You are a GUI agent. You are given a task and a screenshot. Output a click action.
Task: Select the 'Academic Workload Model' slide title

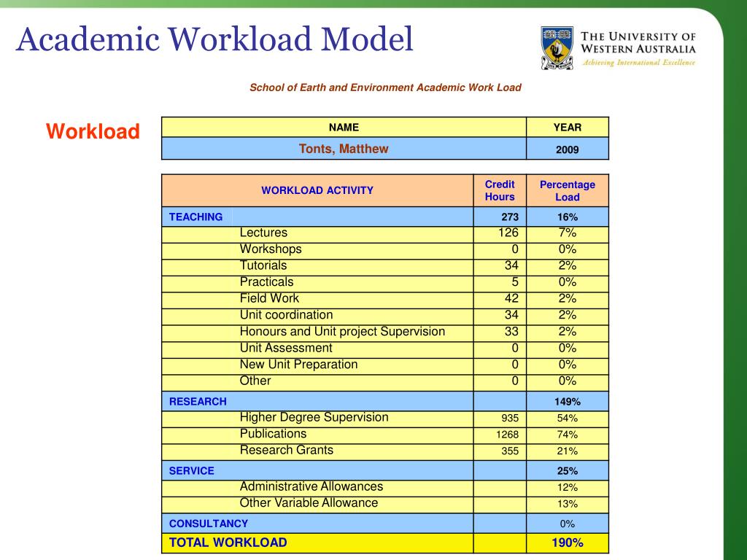pos(215,39)
